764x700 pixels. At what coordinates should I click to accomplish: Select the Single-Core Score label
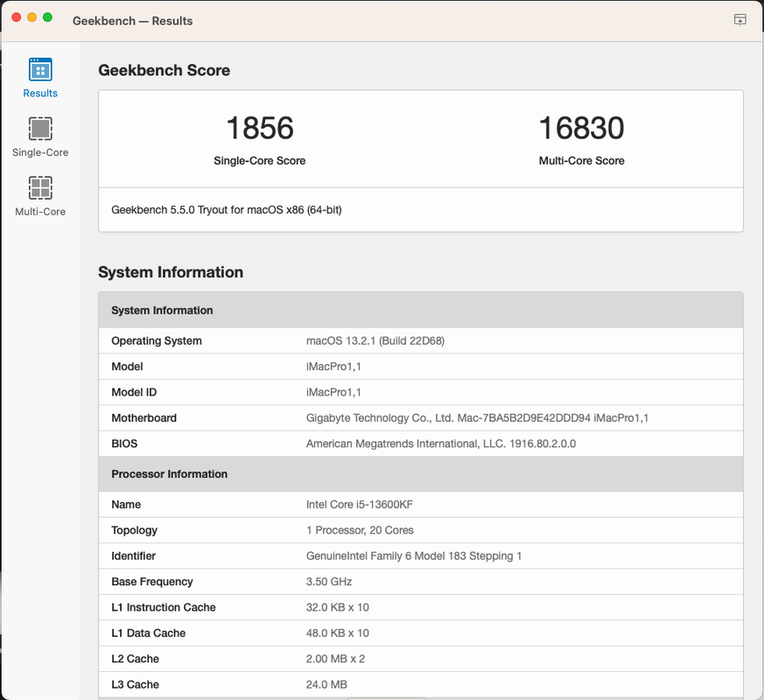pos(260,161)
